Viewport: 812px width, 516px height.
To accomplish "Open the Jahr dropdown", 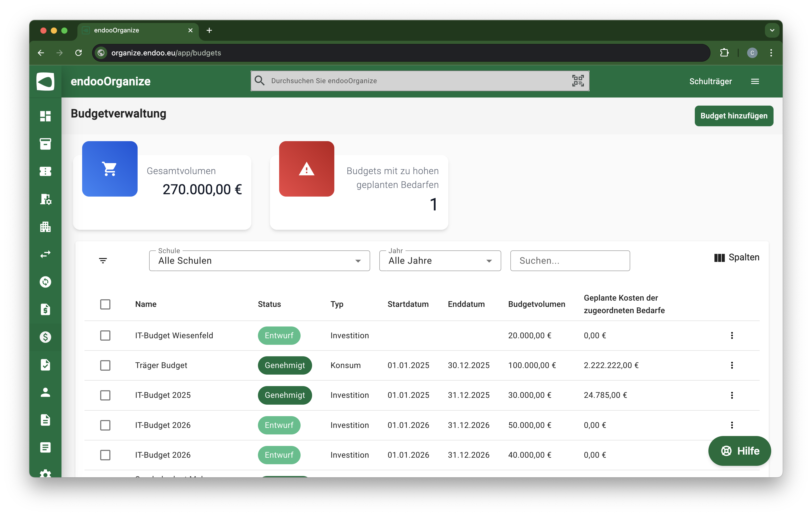I will [x=440, y=261].
